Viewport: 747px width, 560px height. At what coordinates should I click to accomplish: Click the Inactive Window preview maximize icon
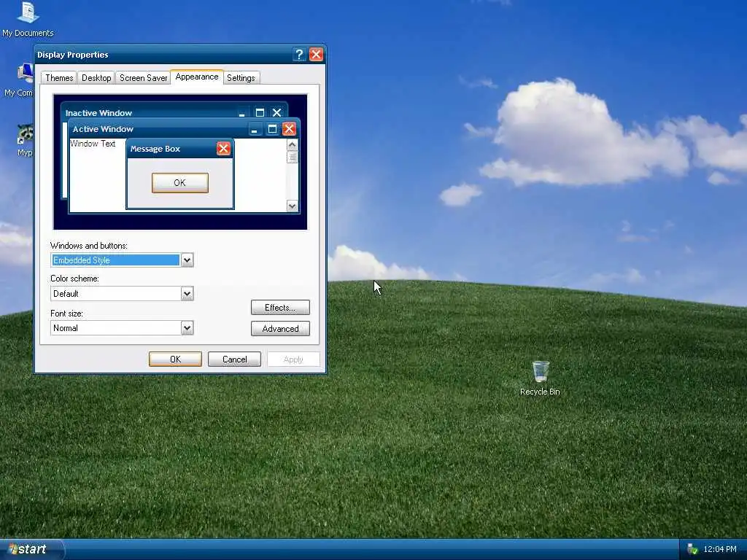(260, 113)
